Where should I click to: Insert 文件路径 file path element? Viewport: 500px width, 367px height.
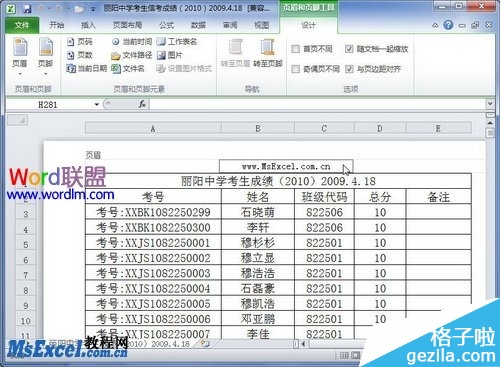click(x=132, y=55)
